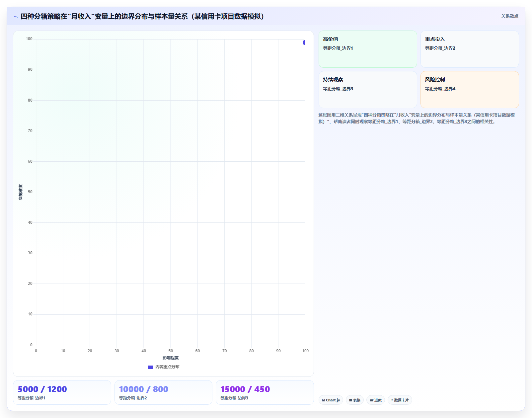Click the x-axis title 影响程度
Viewport: 532px width, 418px height.
tap(171, 358)
